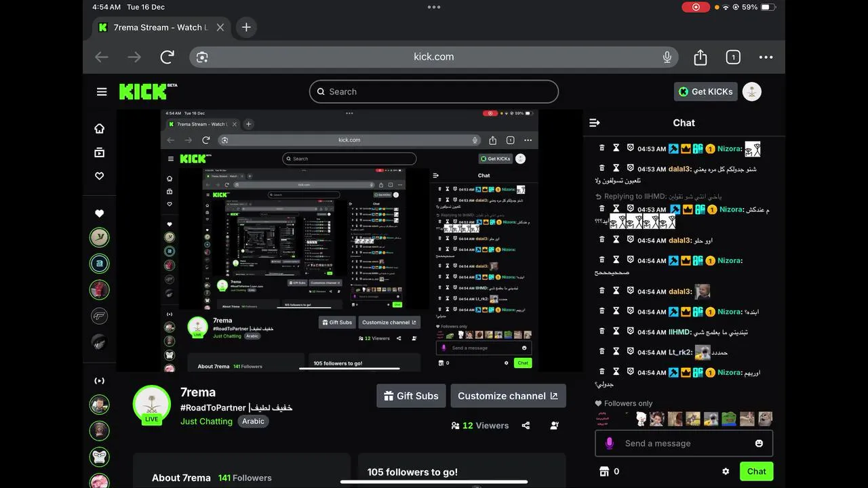Click the browser forward arrow
Viewport: 868px width, 488px height.
[134, 57]
